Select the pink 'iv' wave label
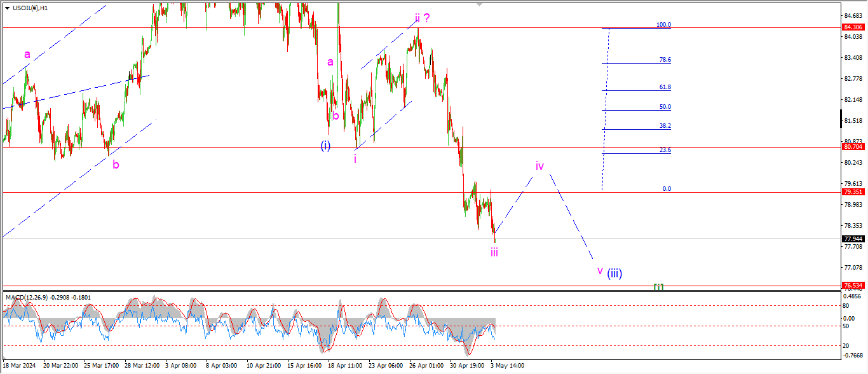The height and width of the screenshot is (374, 868). click(539, 166)
